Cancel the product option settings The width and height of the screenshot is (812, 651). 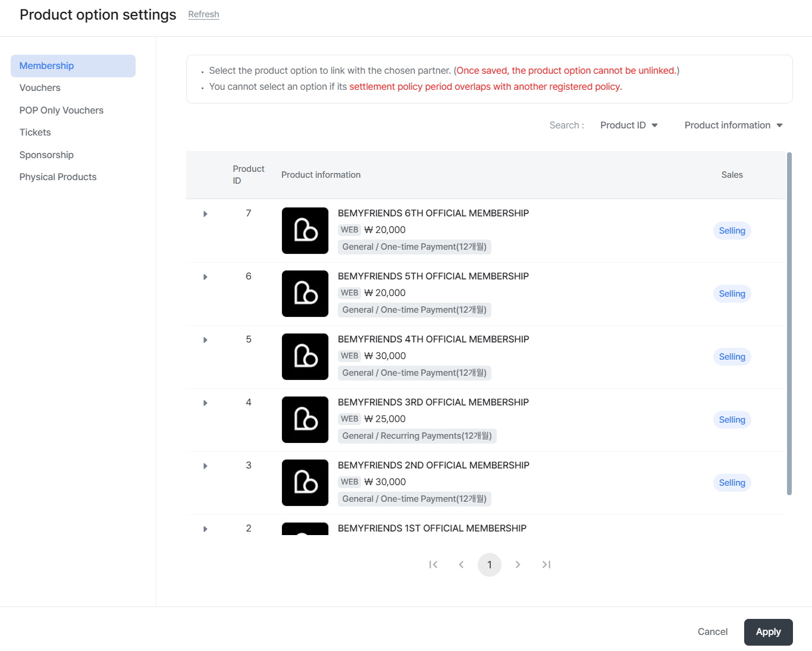712,632
